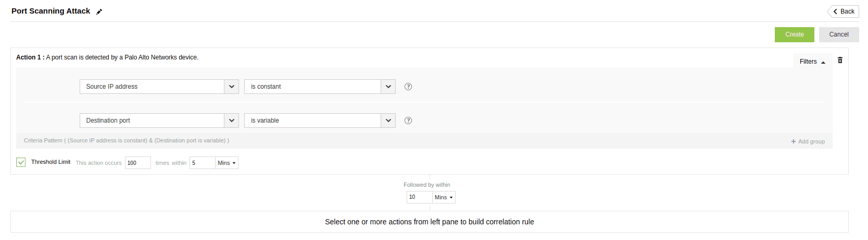Open the 'is constant' condition dropdown
Screen dimensions: 868x240
point(388,87)
